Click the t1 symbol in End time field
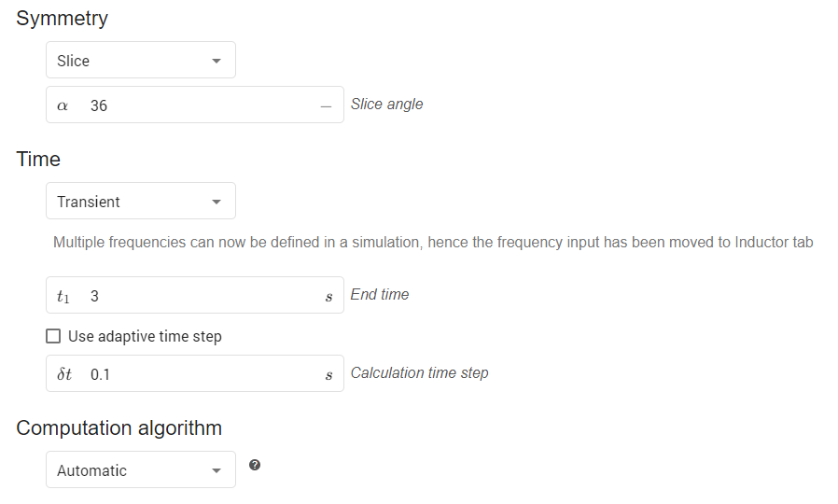The image size is (838, 504). [x=63, y=296]
